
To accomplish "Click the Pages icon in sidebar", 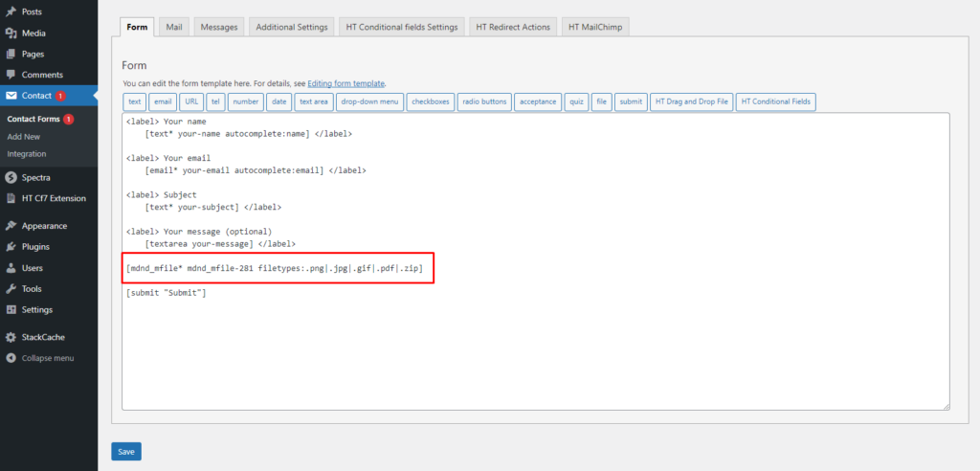I will point(11,54).
